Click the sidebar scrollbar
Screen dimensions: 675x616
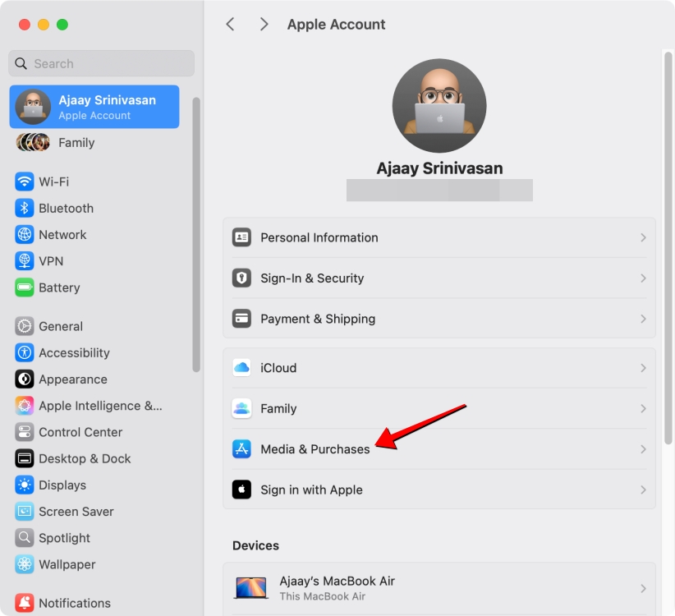(196, 235)
